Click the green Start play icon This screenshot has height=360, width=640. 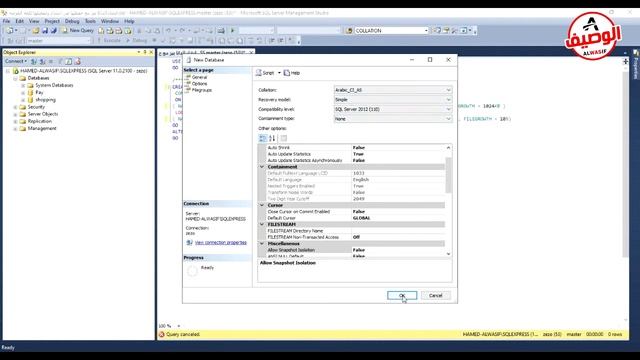pyautogui.click(x=233, y=31)
